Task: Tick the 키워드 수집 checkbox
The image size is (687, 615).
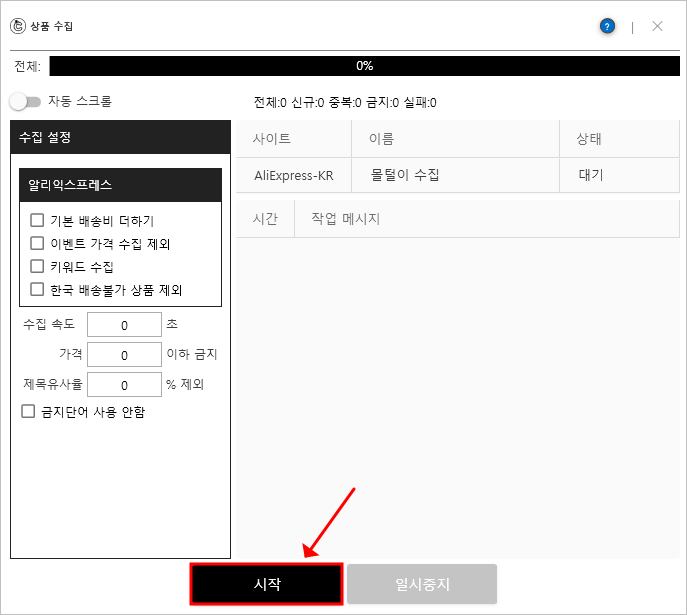Action: (x=37, y=266)
